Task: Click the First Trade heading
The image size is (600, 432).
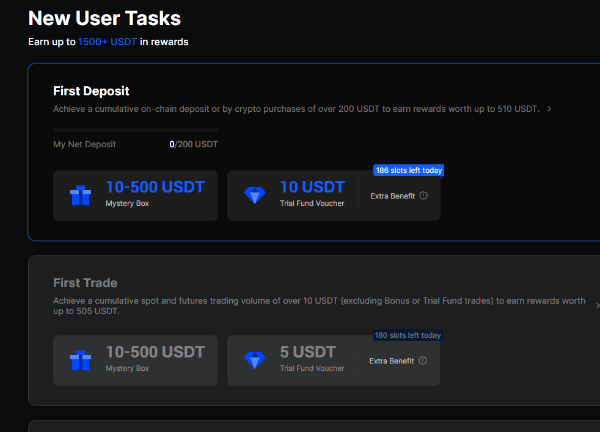Action: 85,283
